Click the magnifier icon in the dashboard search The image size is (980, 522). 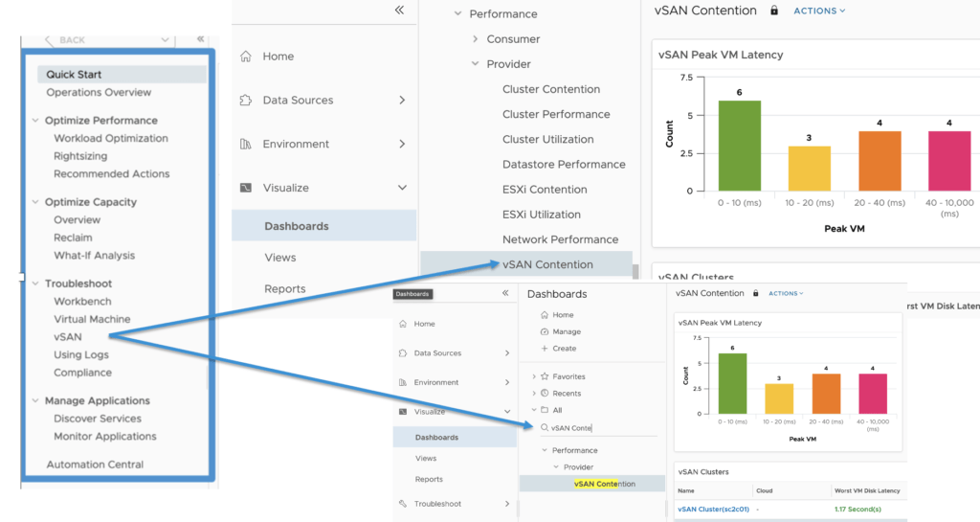545,428
